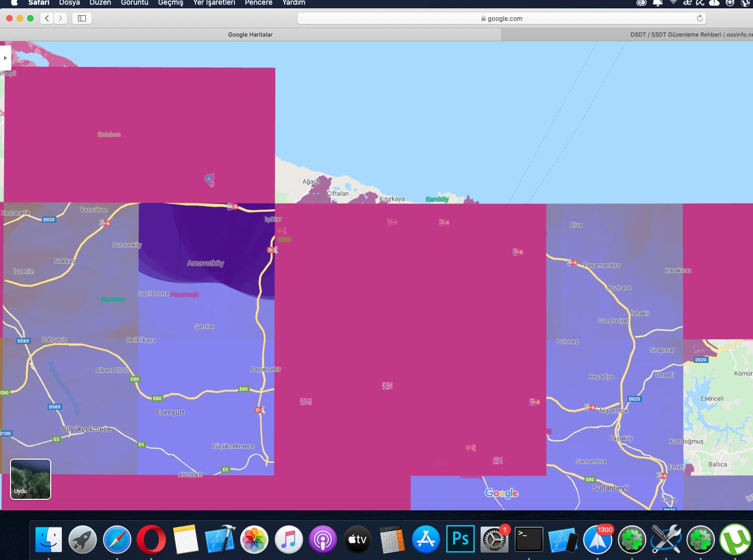Screen dimensions: 753x560
Task: Open System Preferences with the update badge
Action: click(x=494, y=539)
